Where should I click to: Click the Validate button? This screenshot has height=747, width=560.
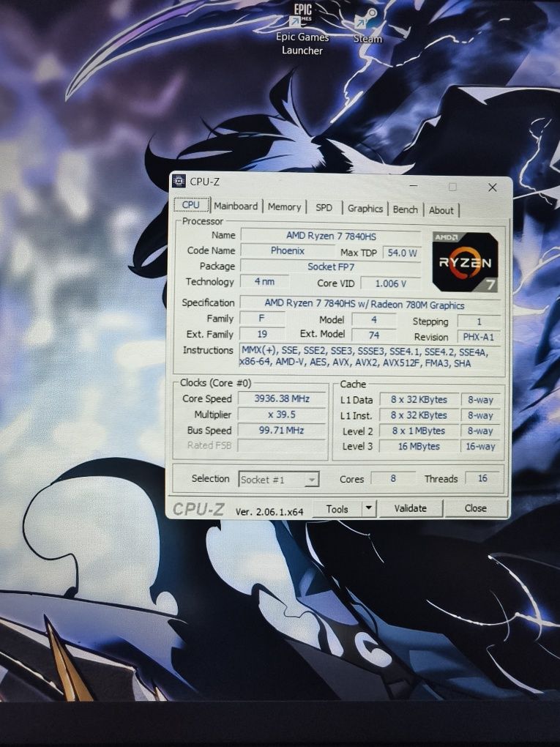click(411, 508)
